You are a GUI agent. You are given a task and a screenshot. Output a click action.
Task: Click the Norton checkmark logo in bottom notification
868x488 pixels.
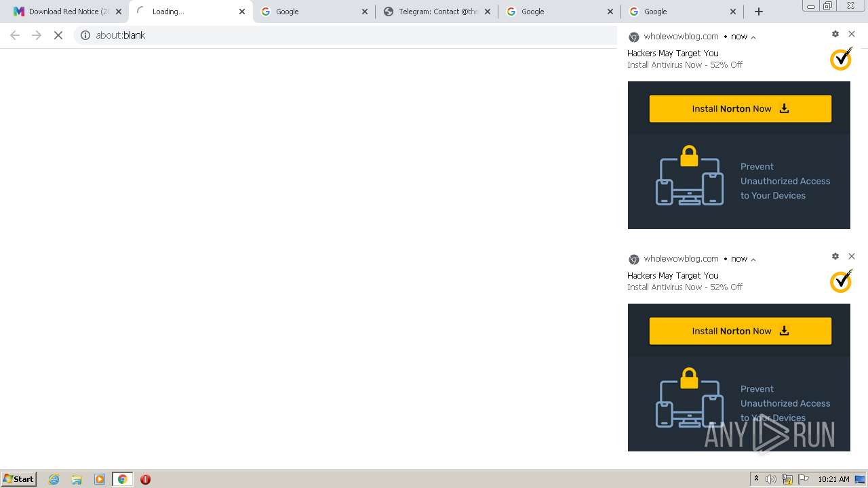(841, 281)
